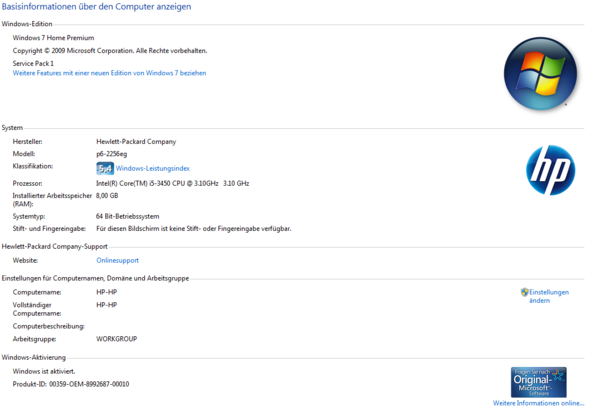Image resolution: width=590 pixels, height=416 pixels.
Task: Click the model value p6-2256eg
Action: pyautogui.click(x=112, y=154)
